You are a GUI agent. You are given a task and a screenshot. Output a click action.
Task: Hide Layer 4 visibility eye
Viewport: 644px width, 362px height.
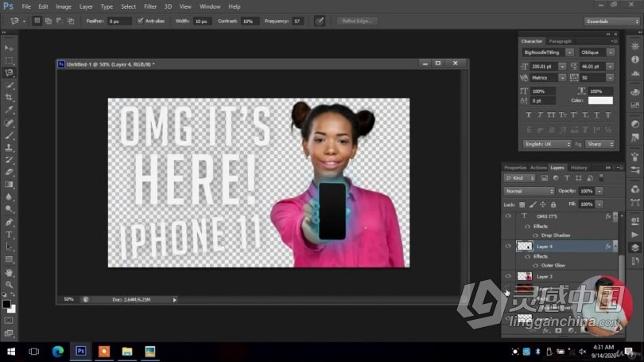509,246
